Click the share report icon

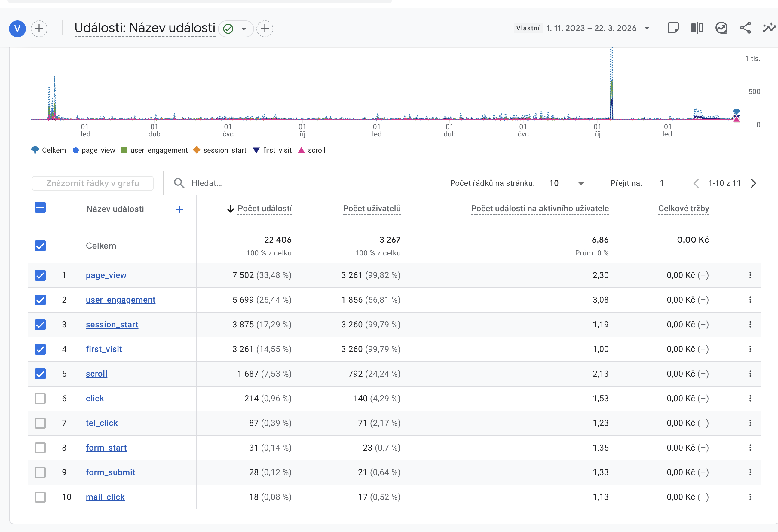(745, 28)
